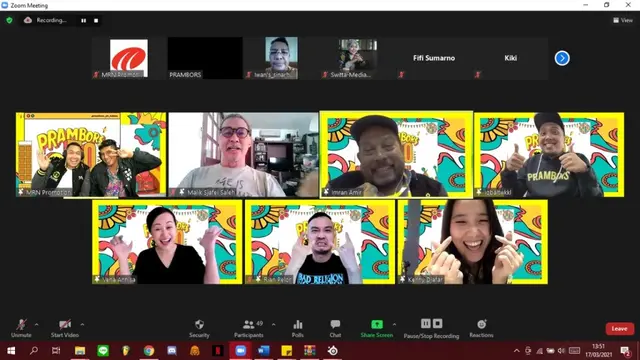This screenshot has width=640, height=360.
Task: Click the green Share Screen icon
Action: [x=377, y=324]
